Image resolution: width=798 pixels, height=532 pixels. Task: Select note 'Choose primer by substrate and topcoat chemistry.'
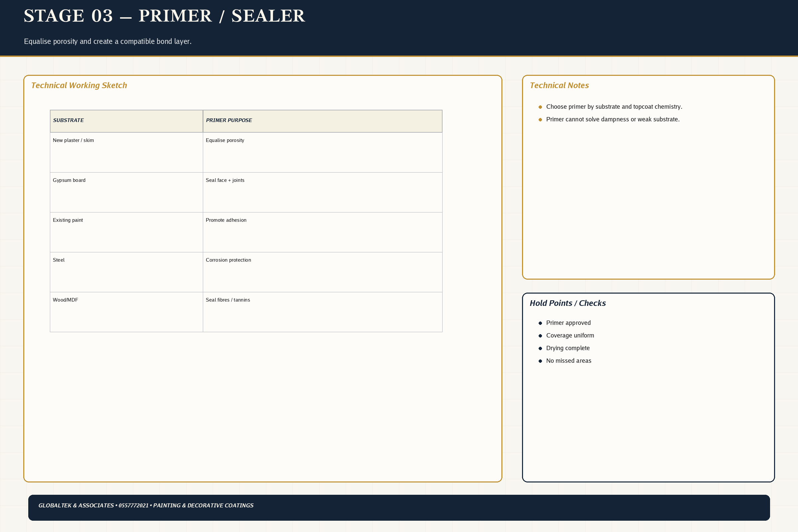click(x=614, y=107)
